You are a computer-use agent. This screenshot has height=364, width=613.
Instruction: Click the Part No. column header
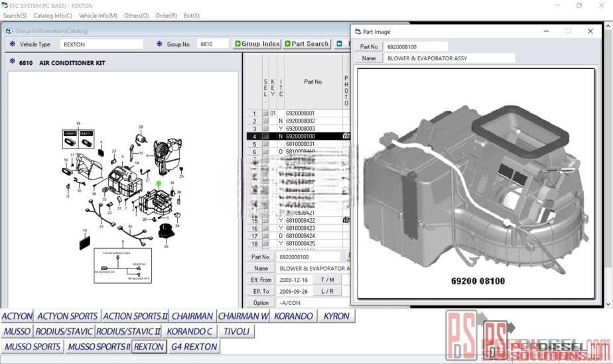pyautogui.click(x=313, y=82)
